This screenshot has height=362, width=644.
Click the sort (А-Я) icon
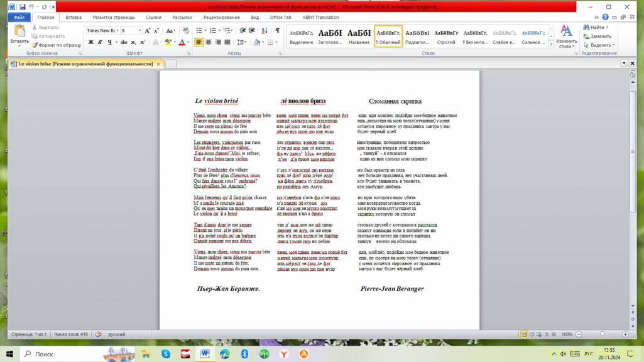[265, 30]
